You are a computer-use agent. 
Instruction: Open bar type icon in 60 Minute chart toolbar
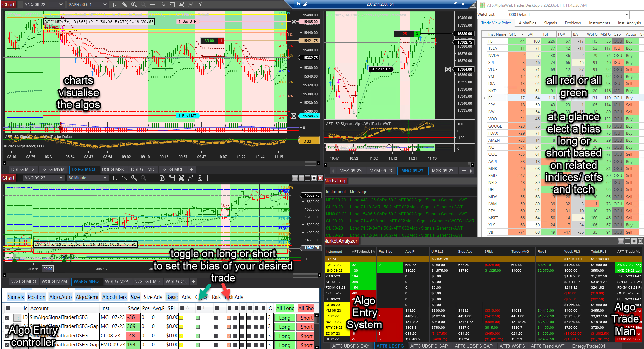(x=115, y=178)
